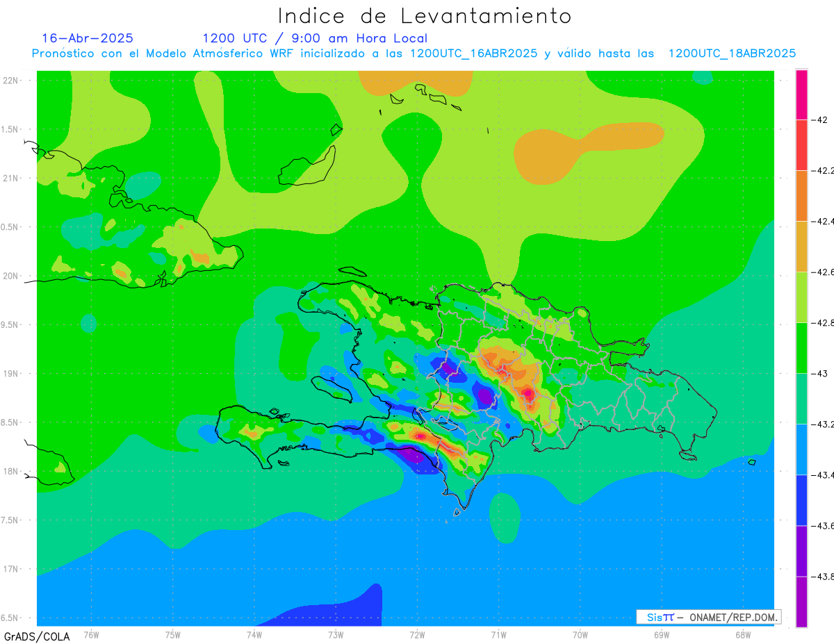The width and height of the screenshot is (834, 644).
Task: Click the '22N' latitude label
Action: point(12,80)
